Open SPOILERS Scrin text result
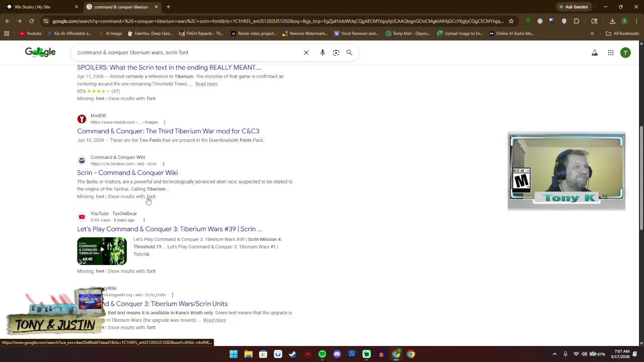This screenshot has width=644, height=362. point(169,67)
